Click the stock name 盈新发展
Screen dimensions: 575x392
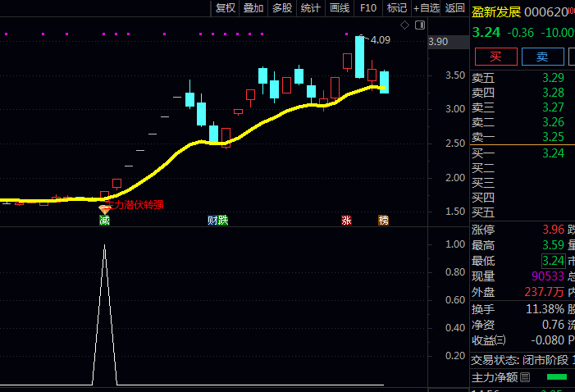click(x=496, y=11)
